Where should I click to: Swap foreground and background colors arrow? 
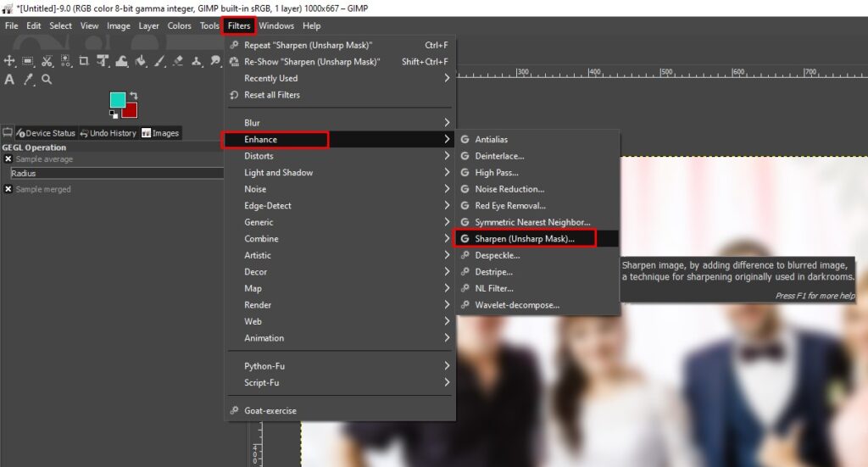coord(133,96)
